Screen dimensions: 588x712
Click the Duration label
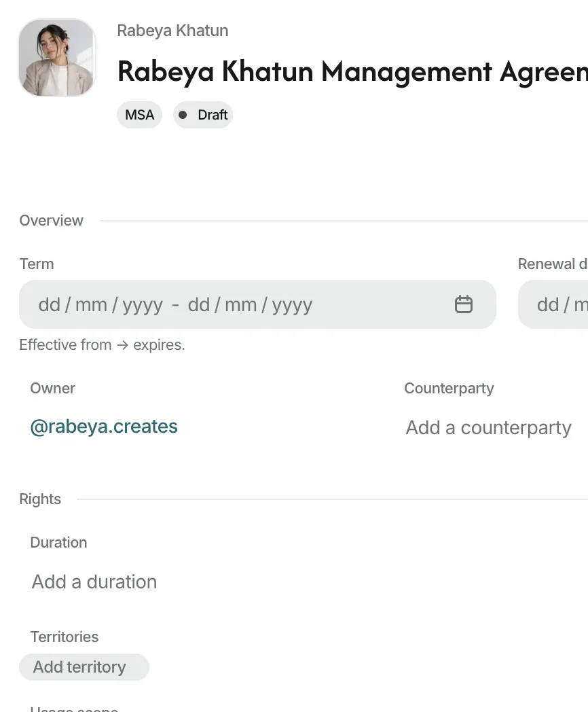[x=58, y=542]
